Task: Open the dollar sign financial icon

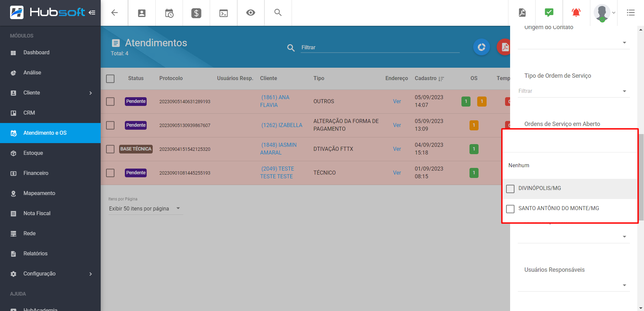Action: point(196,13)
